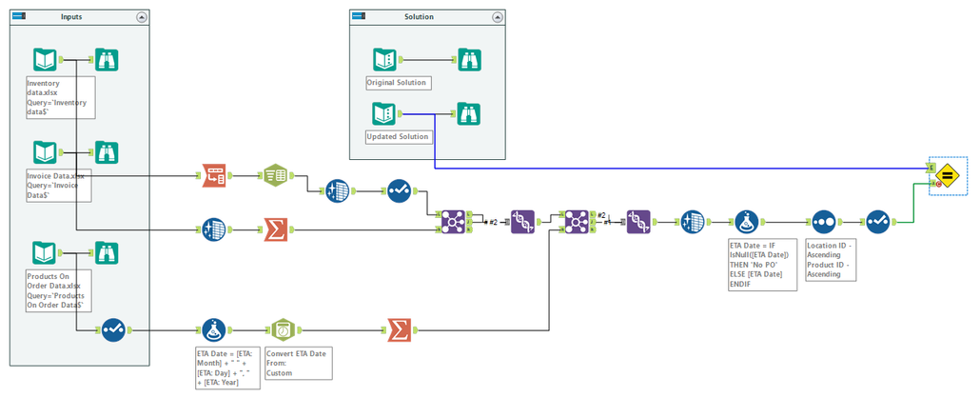Click the E input anchor on the test tool

tap(931, 169)
